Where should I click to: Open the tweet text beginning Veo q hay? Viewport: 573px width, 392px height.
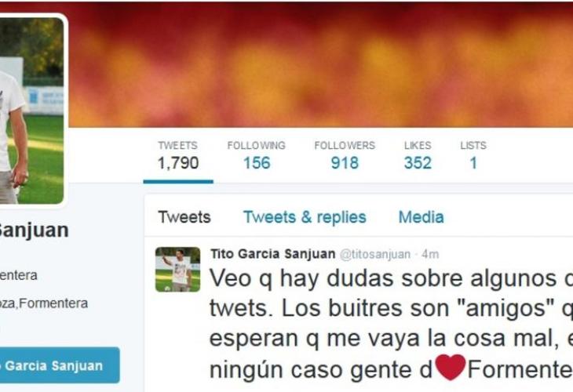pyautogui.click(x=391, y=324)
